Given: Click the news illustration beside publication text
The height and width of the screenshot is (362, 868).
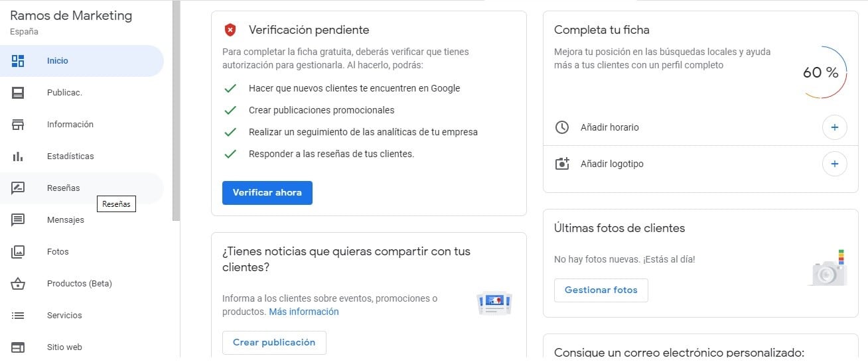Looking at the screenshot, I should coord(494,303).
